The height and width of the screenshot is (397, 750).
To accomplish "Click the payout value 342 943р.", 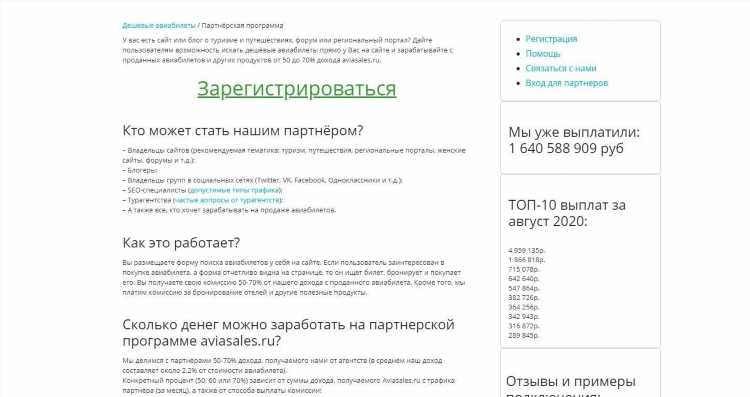I will click(x=524, y=317).
